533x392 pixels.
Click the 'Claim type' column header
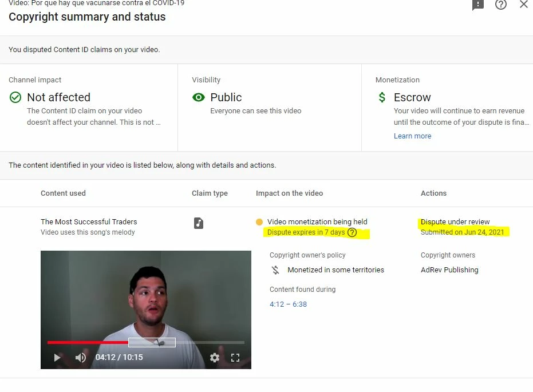click(210, 193)
